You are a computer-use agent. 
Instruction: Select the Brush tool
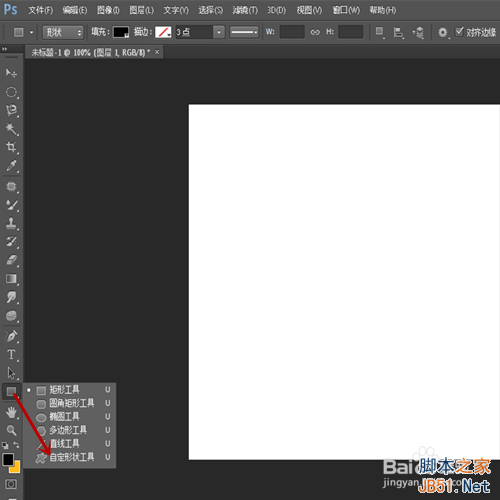click(11, 205)
